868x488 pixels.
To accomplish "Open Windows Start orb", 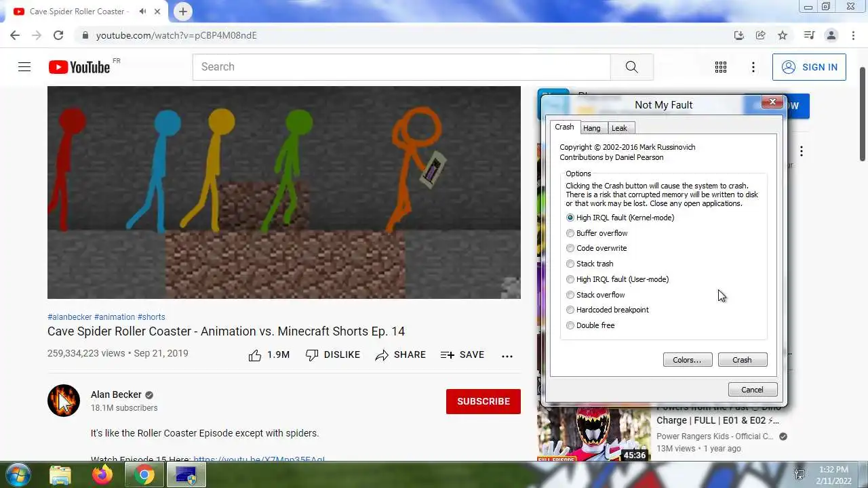I will tap(18, 474).
